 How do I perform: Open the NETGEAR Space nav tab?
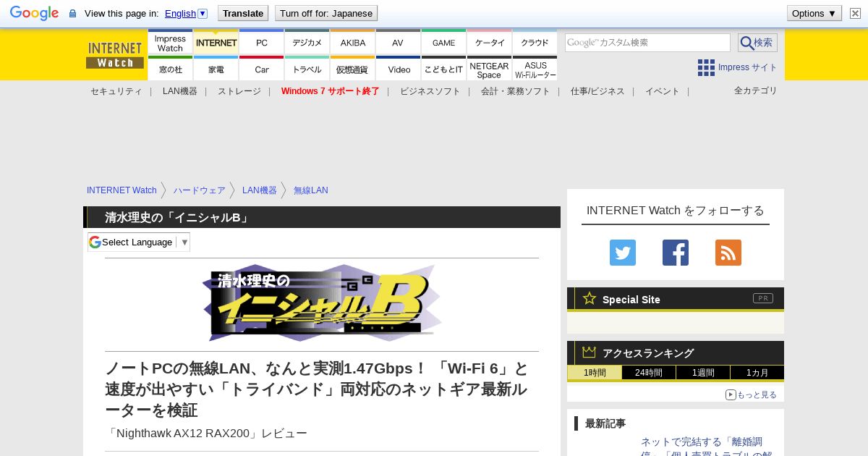(490, 69)
